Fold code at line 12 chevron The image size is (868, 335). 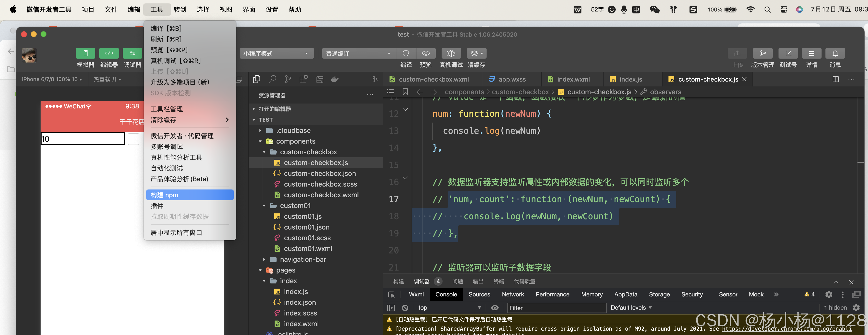[405, 110]
